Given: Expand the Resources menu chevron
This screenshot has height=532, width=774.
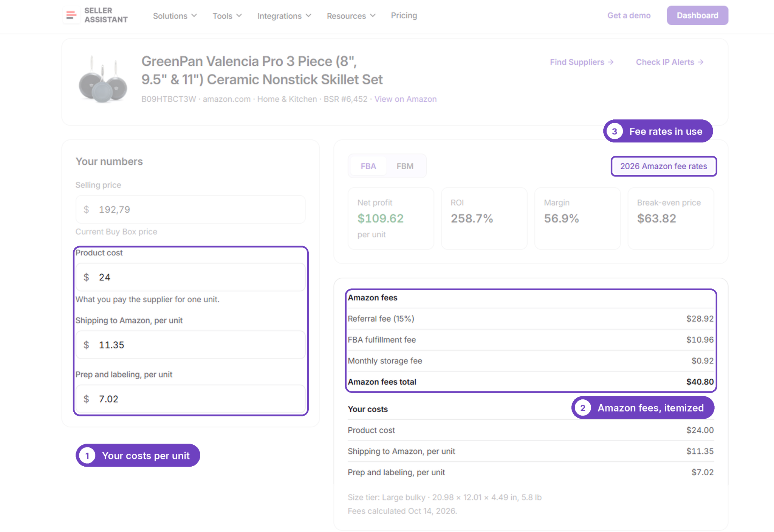Looking at the screenshot, I should pos(373,15).
